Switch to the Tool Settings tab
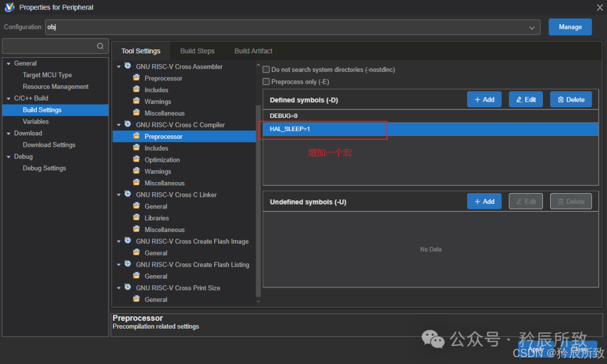The height and width of the screenshot is (364, 607). click(x=141, y=51)
